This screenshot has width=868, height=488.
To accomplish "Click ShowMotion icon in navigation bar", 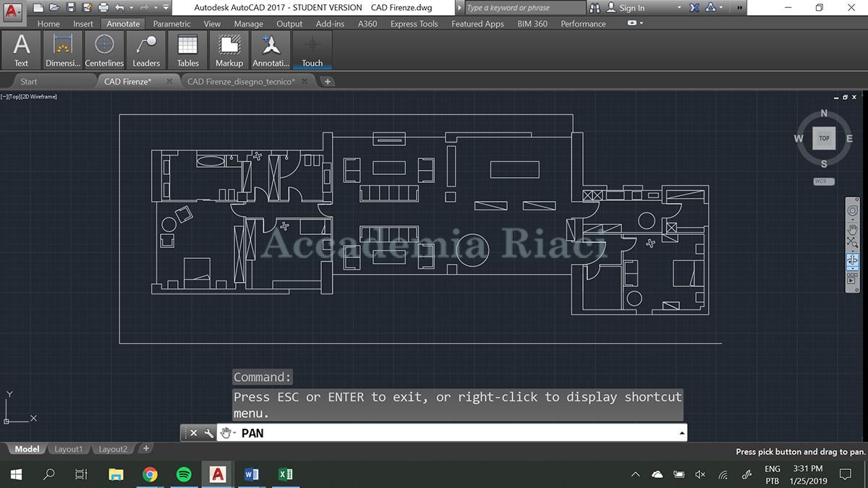I will click(851, 279).
